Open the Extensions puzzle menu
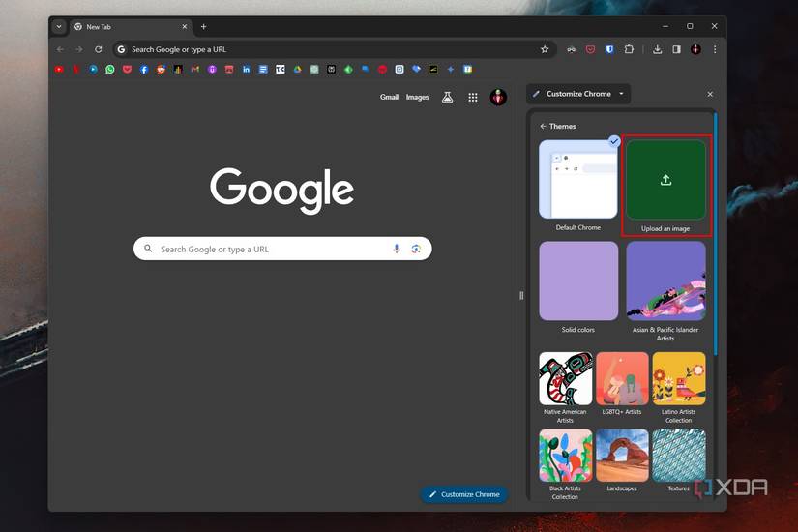Screen dimensions: 798x532 click(629, 49)
